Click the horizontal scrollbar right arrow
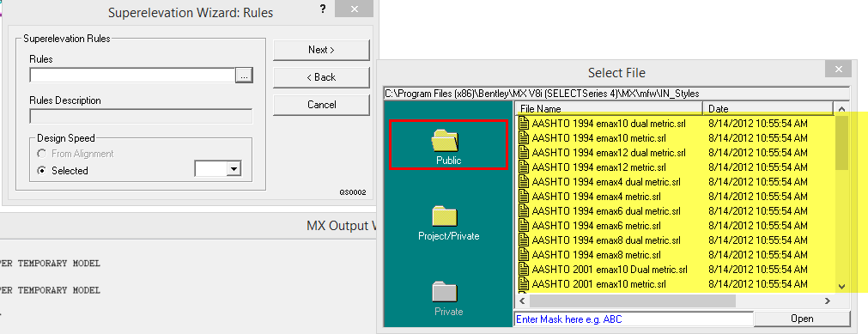Screen dimensions: 868x334 (x=828, y=301)
